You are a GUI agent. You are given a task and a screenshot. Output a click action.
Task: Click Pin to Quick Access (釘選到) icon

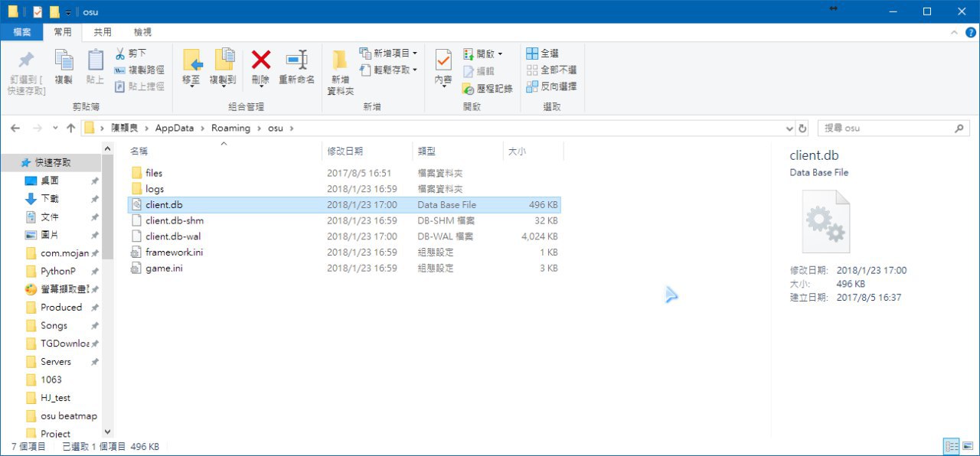[26, 60]
